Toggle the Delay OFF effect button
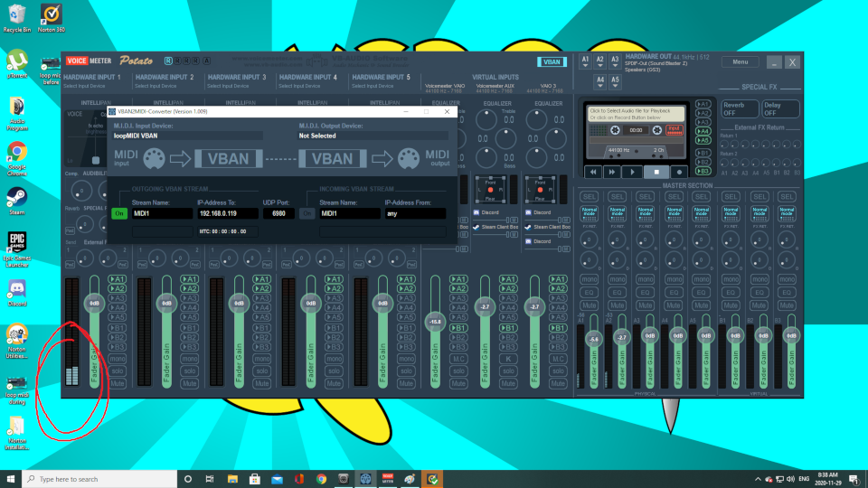 pos(780,109)
